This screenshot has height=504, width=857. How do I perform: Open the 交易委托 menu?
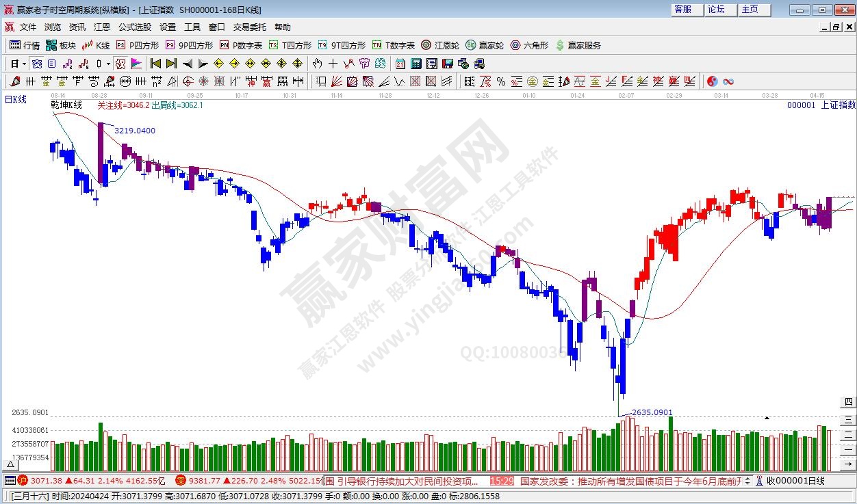249,27
